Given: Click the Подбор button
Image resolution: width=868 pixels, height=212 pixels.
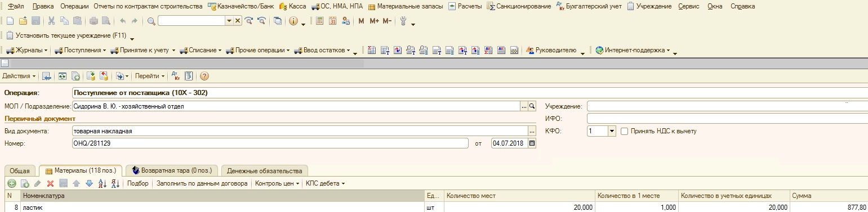Looking at the screenshot, I should pos(138,183).
